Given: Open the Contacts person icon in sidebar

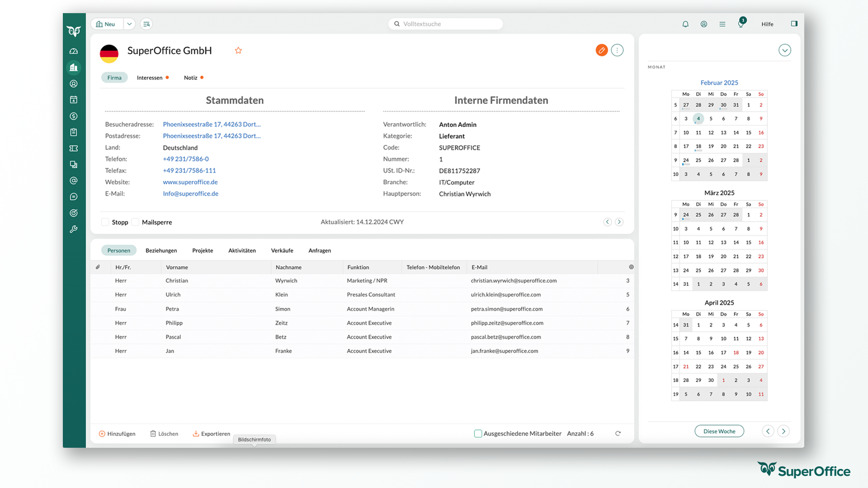Looking at the screenshot, I should 74,84.
